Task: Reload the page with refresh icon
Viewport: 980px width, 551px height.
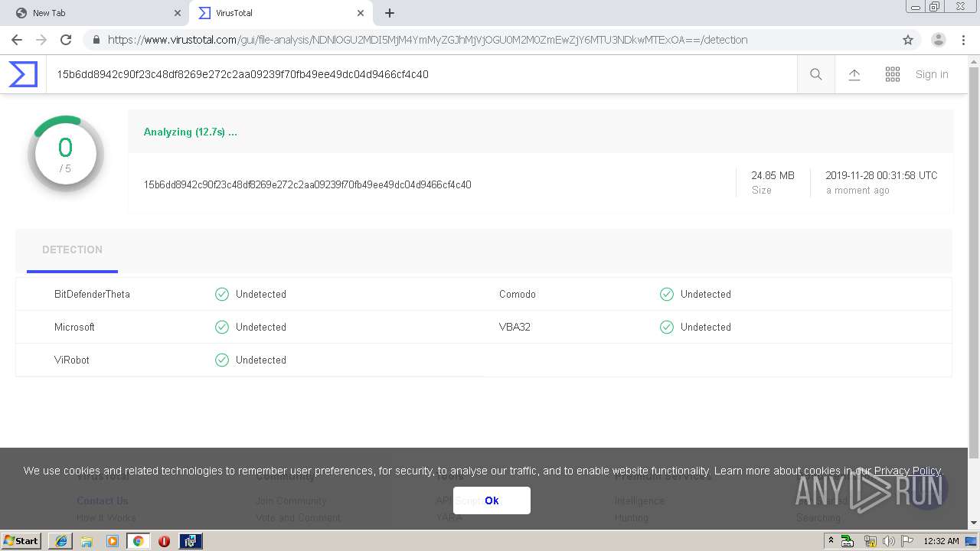Action: pos(66,40)
